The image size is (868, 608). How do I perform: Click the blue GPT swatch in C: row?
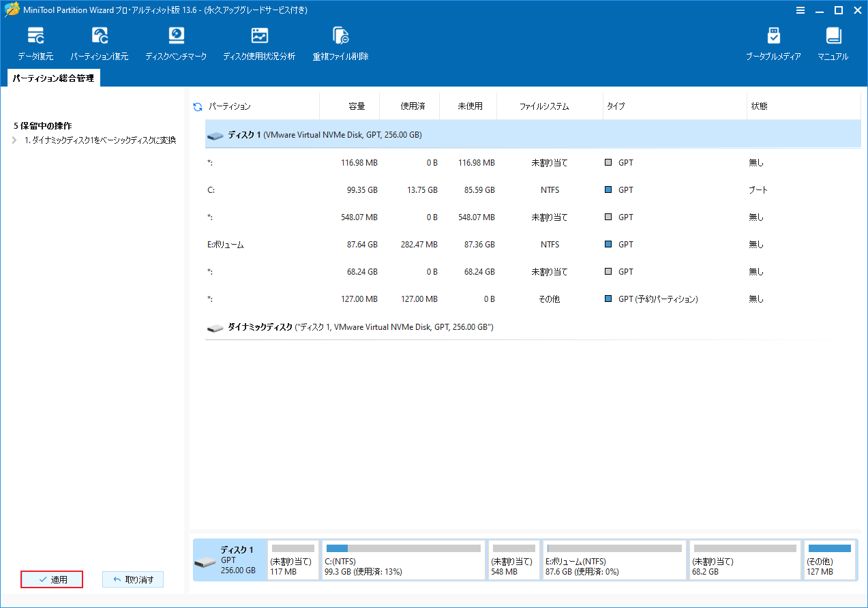point(608,190)
